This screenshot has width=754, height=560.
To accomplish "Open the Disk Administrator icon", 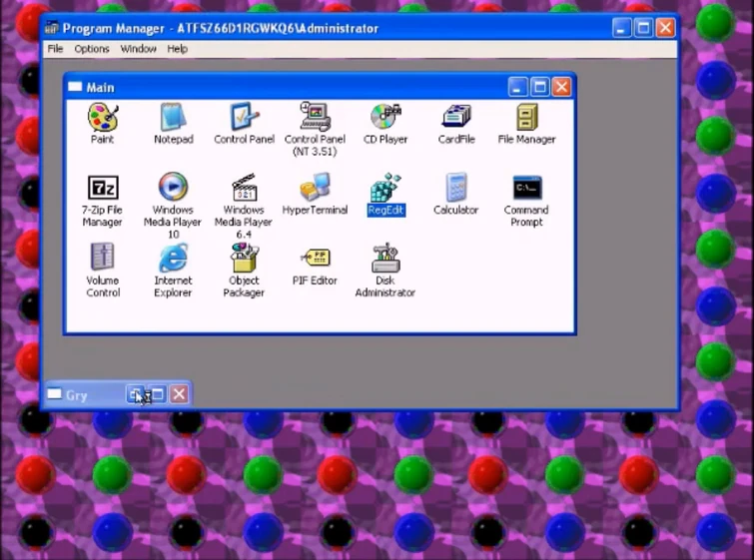I will 385,258.
